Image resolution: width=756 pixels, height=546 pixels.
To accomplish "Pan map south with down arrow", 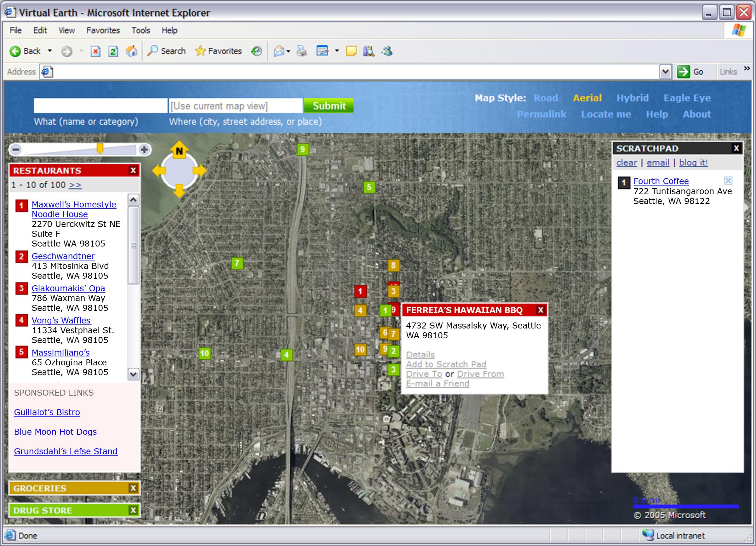I will (179, 190).
